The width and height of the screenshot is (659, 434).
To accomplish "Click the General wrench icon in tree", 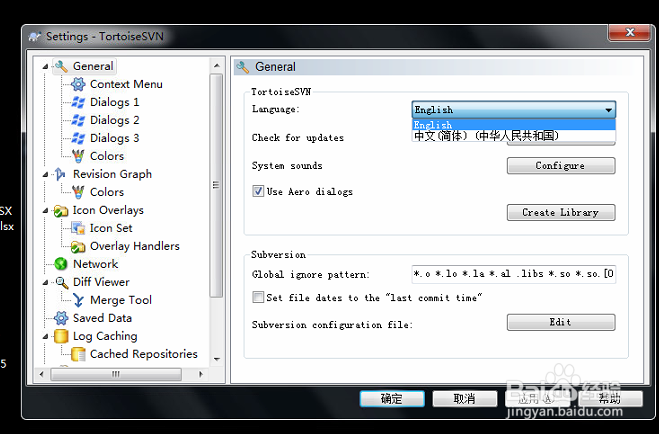I will (x=61, y=66).
